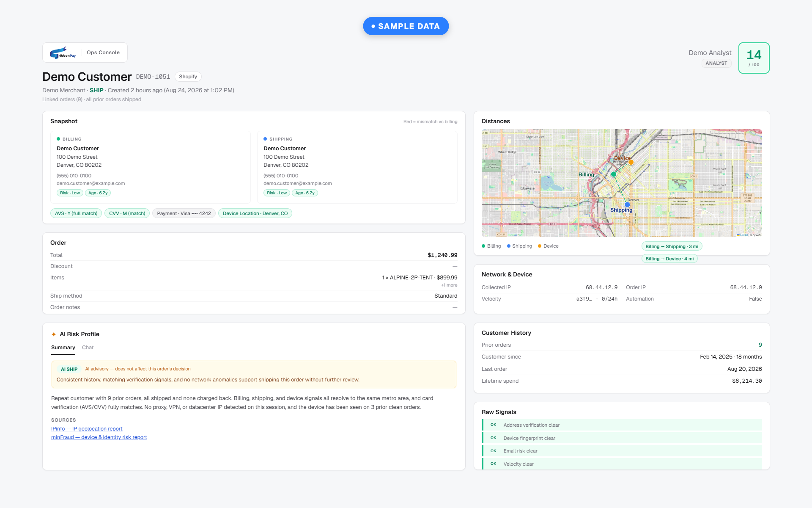The height and width of the screenshot is (508, 812).
Task: Click the Device Location · Denver, CO chip
Action: 255,213
